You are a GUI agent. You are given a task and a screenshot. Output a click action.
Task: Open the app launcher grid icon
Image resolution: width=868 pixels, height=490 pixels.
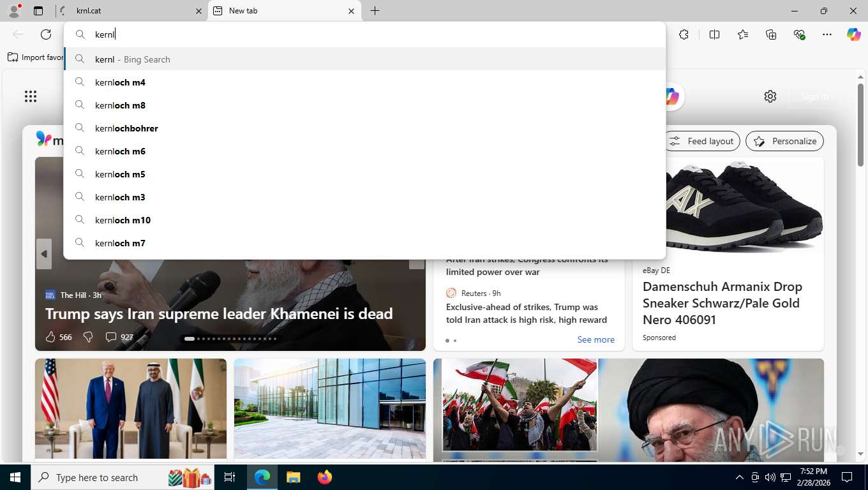tap(31, 96)
